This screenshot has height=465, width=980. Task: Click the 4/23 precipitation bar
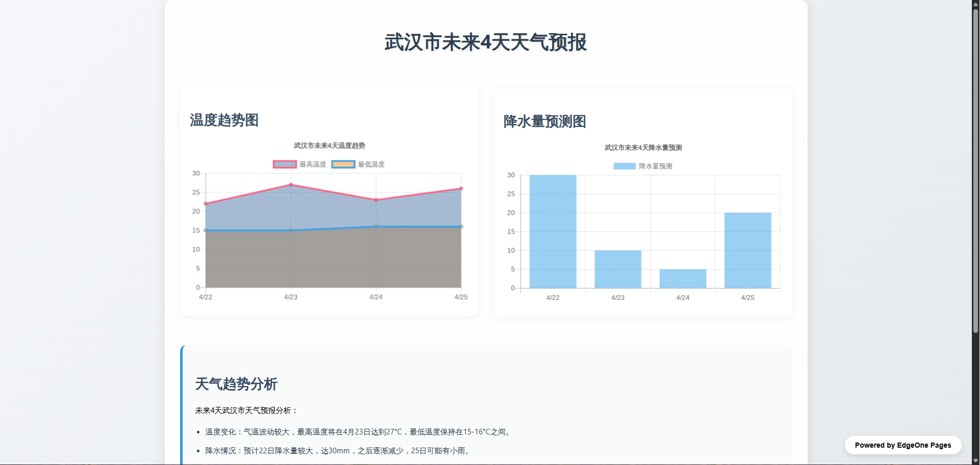click(618, 269)
